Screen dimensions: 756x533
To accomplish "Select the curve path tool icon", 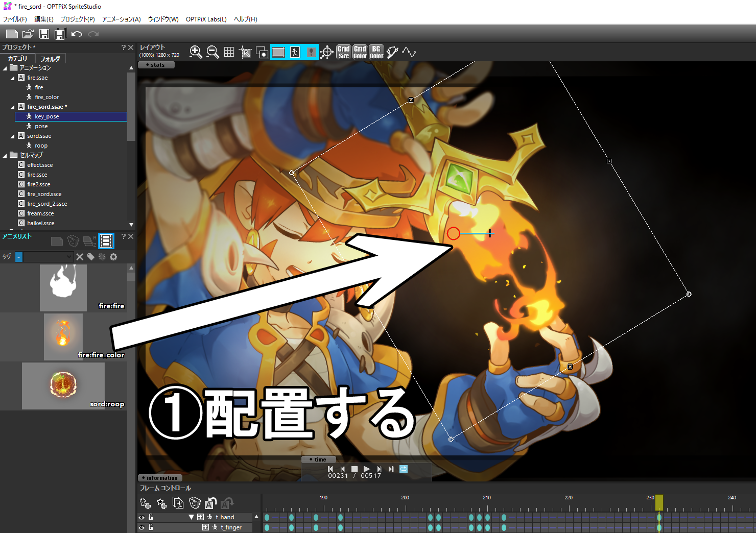I will click(x=409, y=52).
